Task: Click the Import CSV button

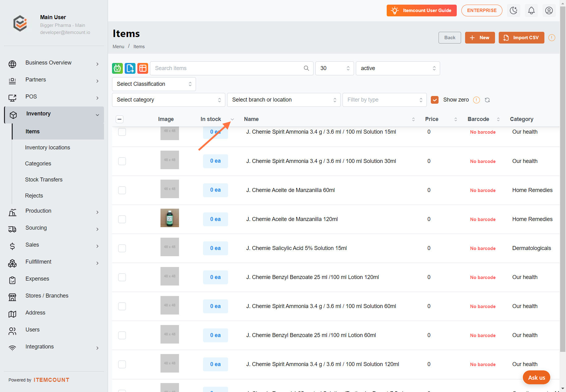Action: [521, 38]
